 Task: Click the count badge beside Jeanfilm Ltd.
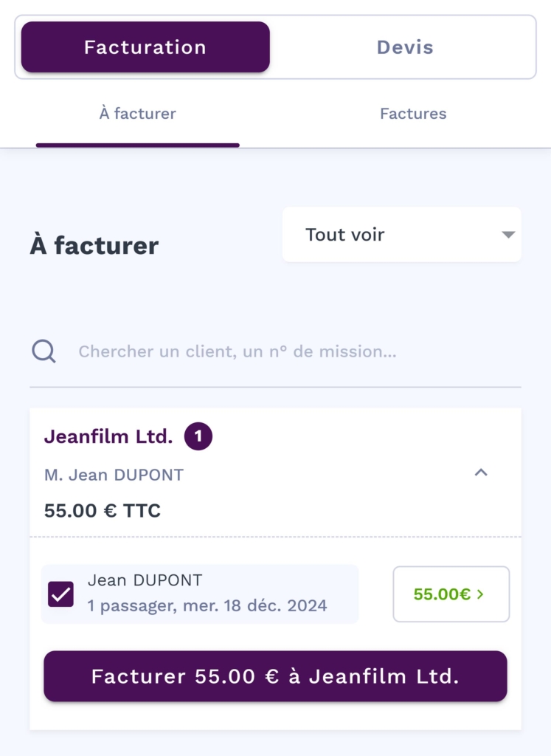click(x=198, y=436)
